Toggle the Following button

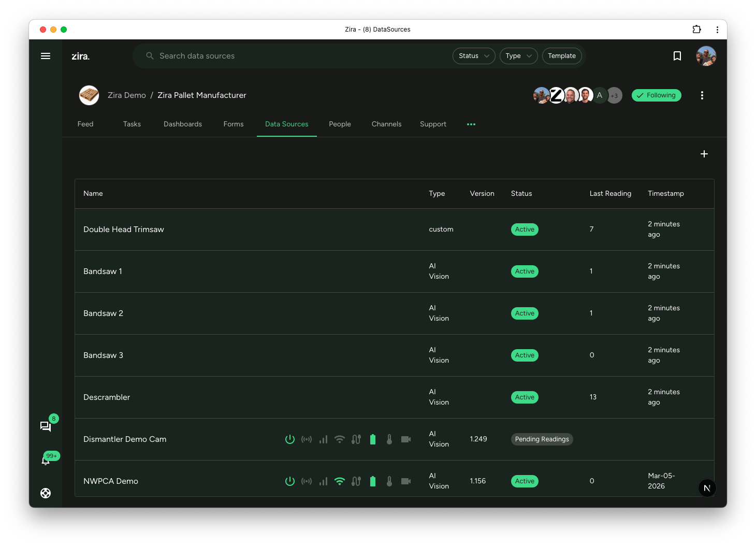tap(657, 95)
